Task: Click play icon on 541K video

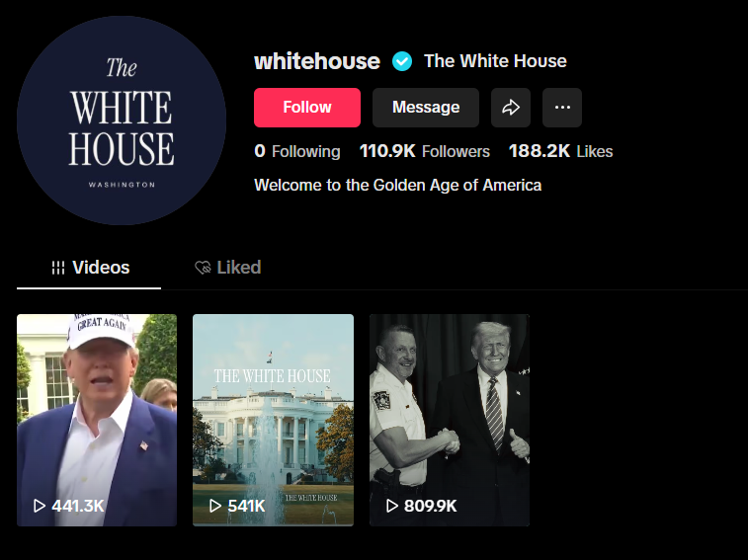Action: coord(215,506)
